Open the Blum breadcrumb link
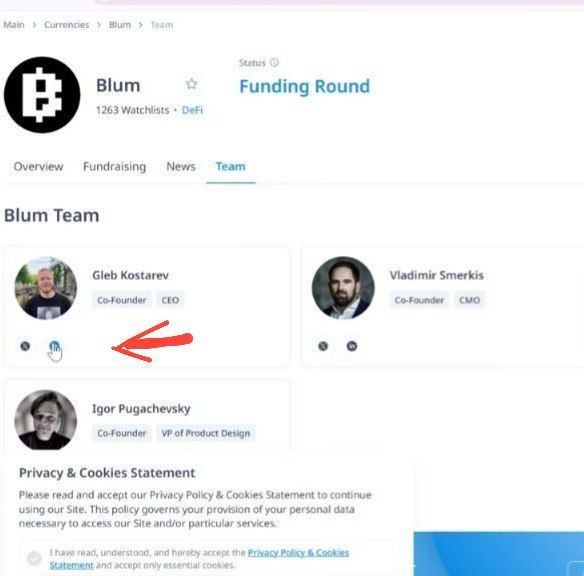584x576 pixels. (120, 25)
